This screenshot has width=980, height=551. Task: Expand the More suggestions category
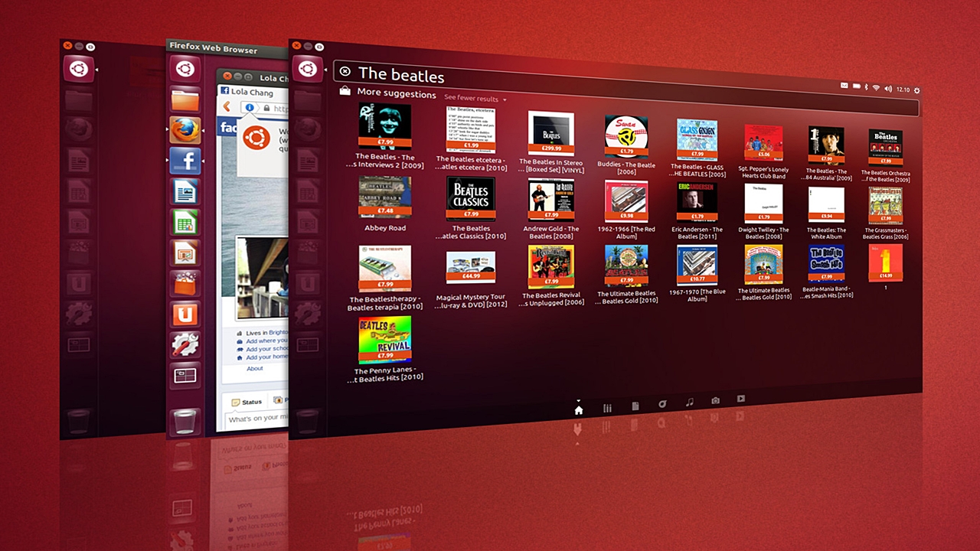(x=398, y=94)
